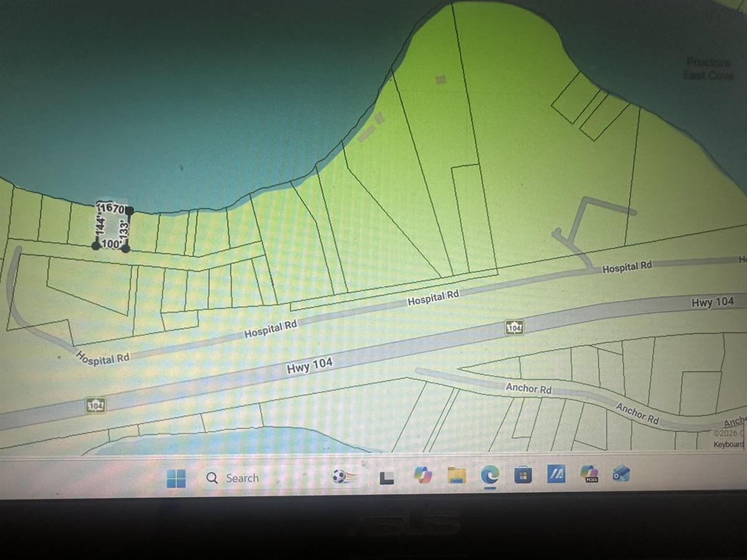Click the 133' side measurement label
Viewport: 747px width, 560px height.
[125, 229]
